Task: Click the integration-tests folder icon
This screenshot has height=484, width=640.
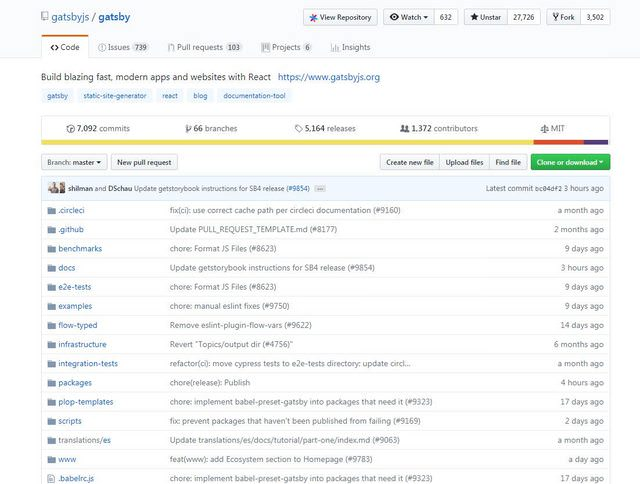Action: tap(51, 364)
